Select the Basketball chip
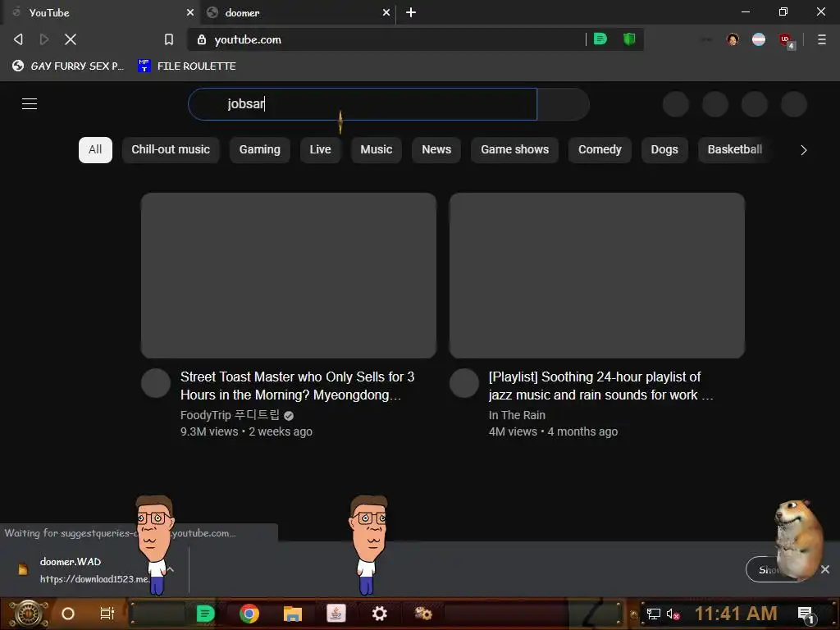Image resolution: width=840 pixels, height=630 pixels. 735,149
